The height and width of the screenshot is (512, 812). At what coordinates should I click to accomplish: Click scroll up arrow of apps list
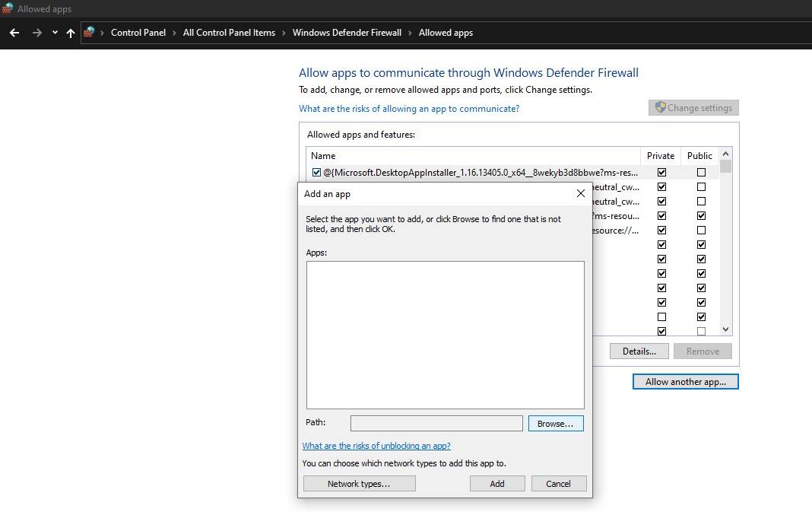(725, 154)
